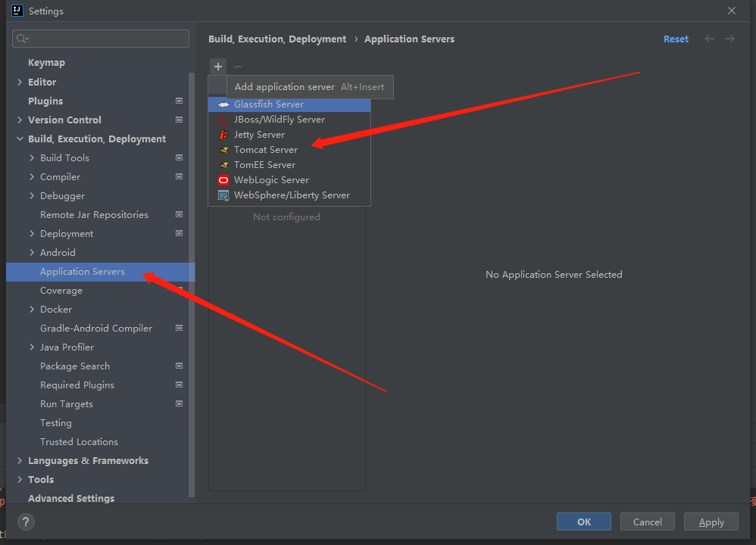The height and width of the screenshot is (545, 756).
Task: Click project-level icon beside Package Search
Action: 179,366
